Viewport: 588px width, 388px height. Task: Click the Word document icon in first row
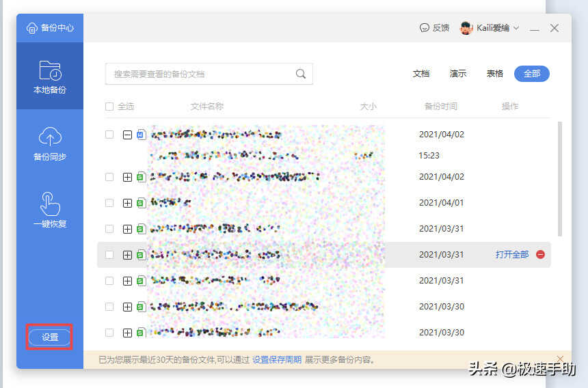coord(141,135)
